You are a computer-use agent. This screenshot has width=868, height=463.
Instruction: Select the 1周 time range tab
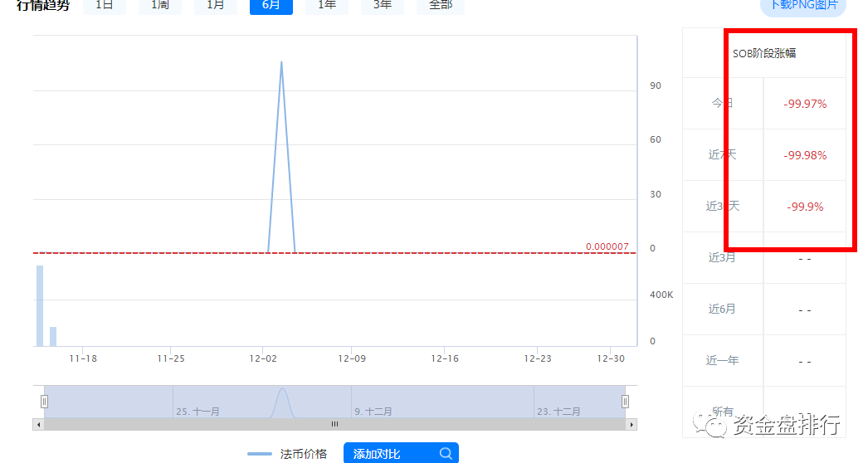[160, 6]
